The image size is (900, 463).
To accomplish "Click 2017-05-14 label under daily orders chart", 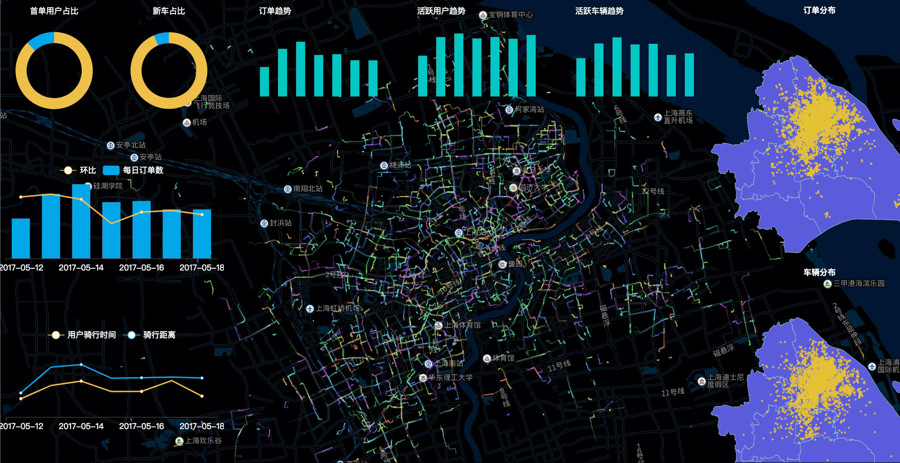I will coord(82,267).
